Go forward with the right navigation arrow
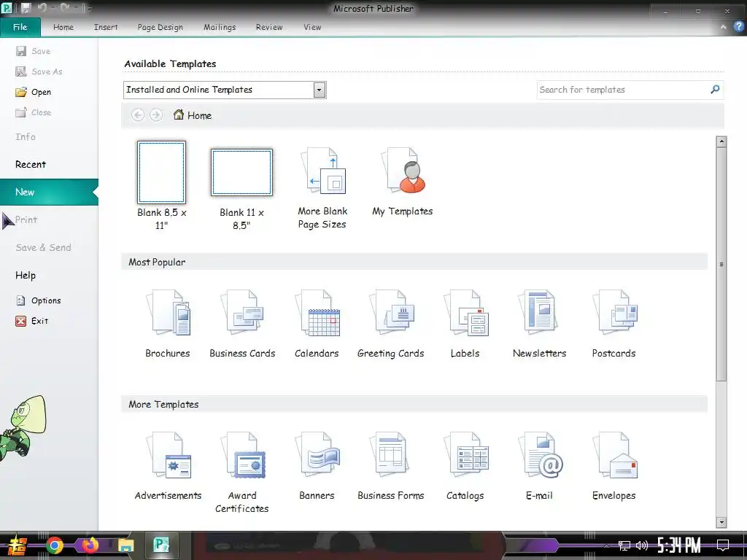The image size is (747, 560). click(156, 115)
